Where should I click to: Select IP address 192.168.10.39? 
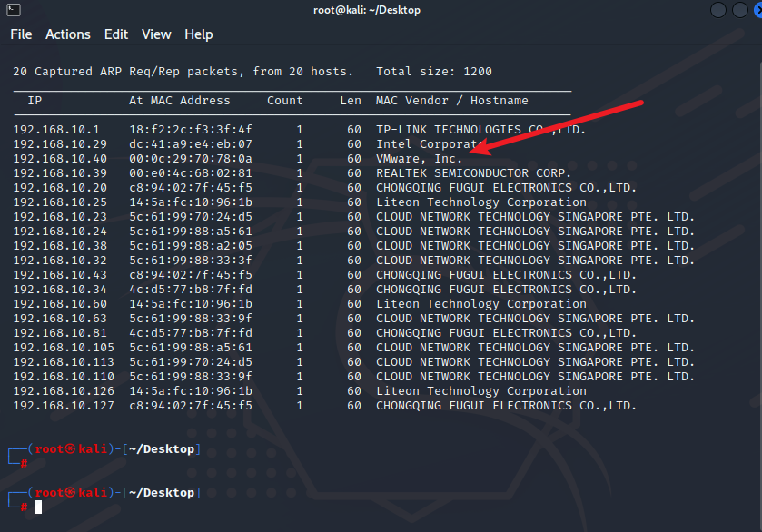(60, 173)
